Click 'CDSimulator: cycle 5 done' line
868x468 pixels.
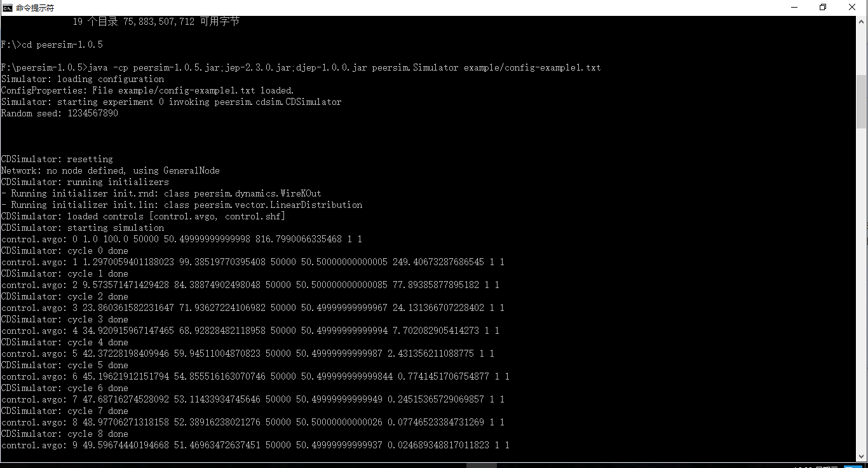coord(64,365)
